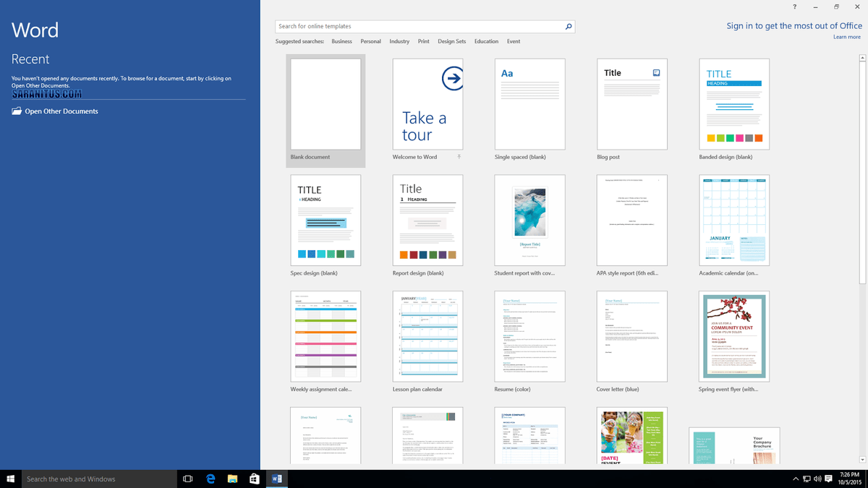Open Task View in the taskbar
The width and height of the screenshot is (868, 488).
coord(187,479)
